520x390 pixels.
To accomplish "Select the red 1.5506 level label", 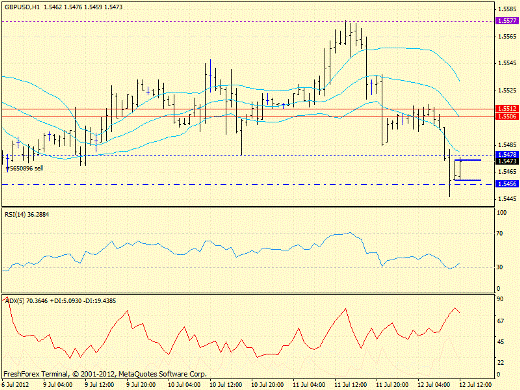I will coord(507,116).
